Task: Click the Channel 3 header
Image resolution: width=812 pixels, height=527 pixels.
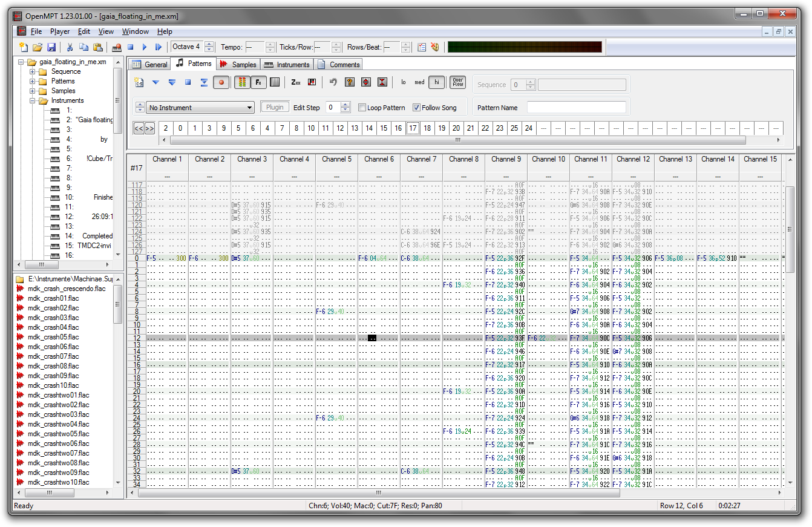Action: click(252, 159)
